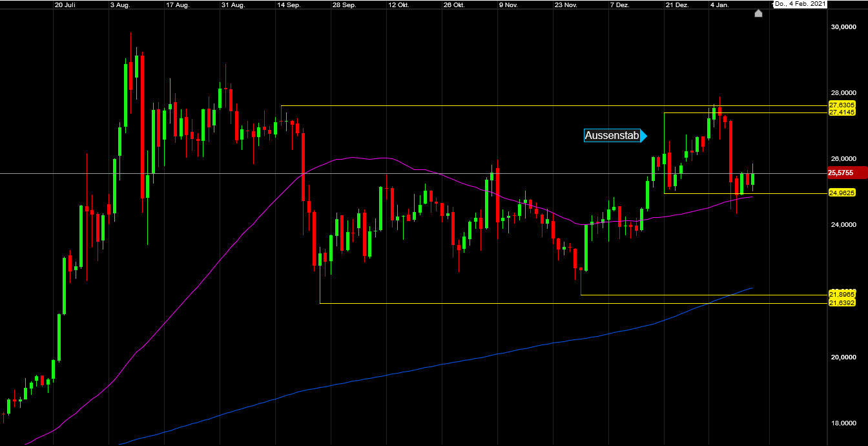868x446 pixels.
Task: Click the 23 Nov. date axis label
Action: [566, 4]
